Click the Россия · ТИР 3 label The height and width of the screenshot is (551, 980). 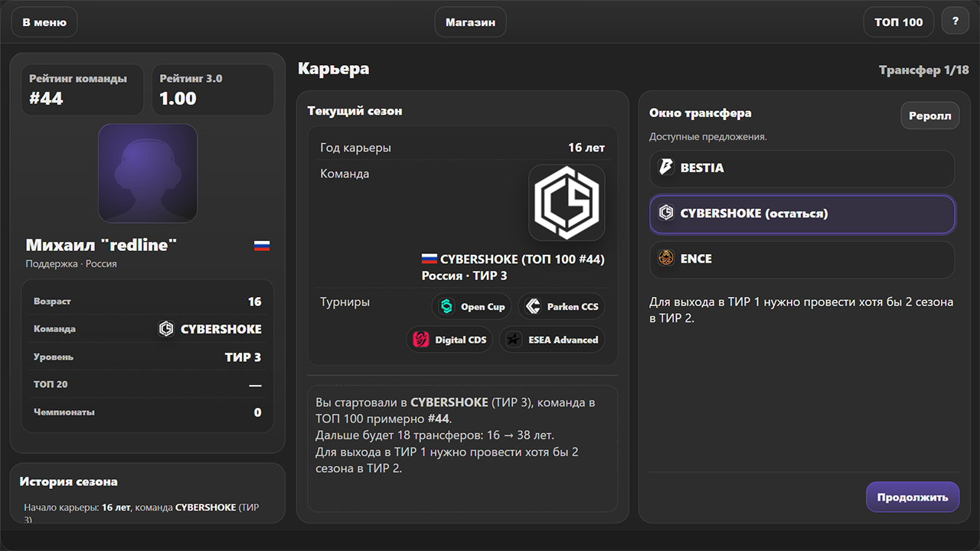click(464, 275)
